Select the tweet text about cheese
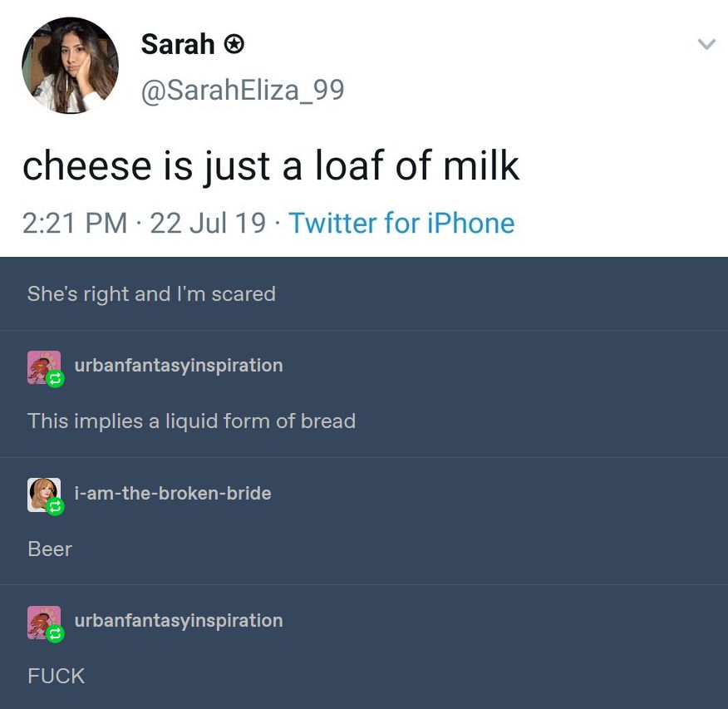This screenshot has height=709, width=728. 272,165
